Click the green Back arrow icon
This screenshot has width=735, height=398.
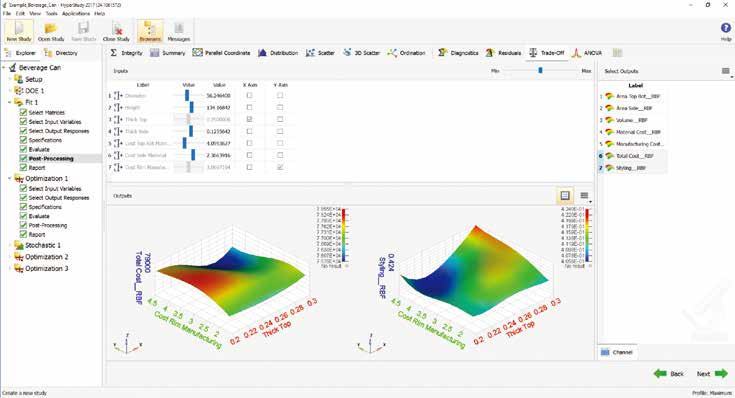coord(660,374)
